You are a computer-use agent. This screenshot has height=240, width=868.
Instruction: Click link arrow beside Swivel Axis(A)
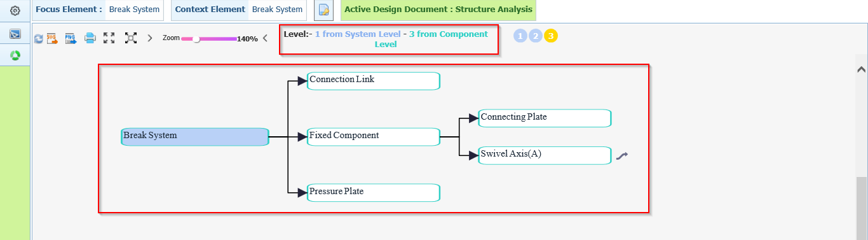coord(621,155)
